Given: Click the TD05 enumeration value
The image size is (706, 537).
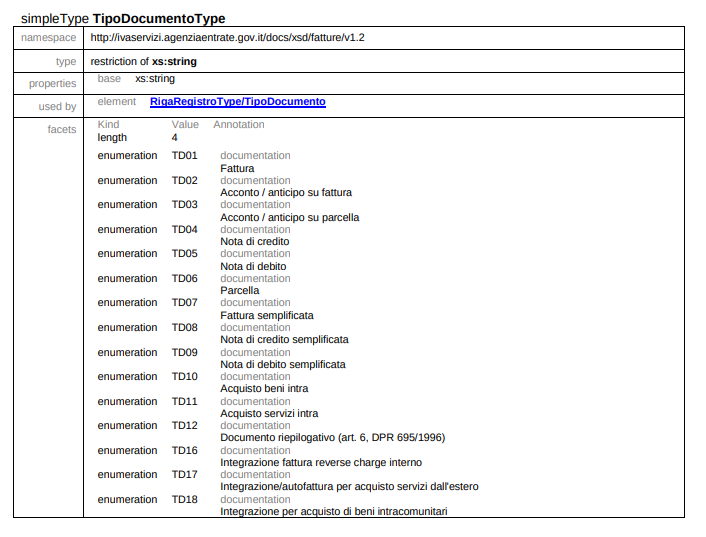Looking at the screenshot, I should tap(184, 254).
